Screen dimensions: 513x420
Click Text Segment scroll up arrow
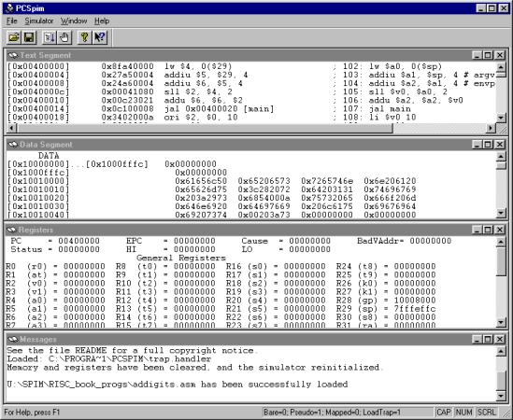(501, 66)
